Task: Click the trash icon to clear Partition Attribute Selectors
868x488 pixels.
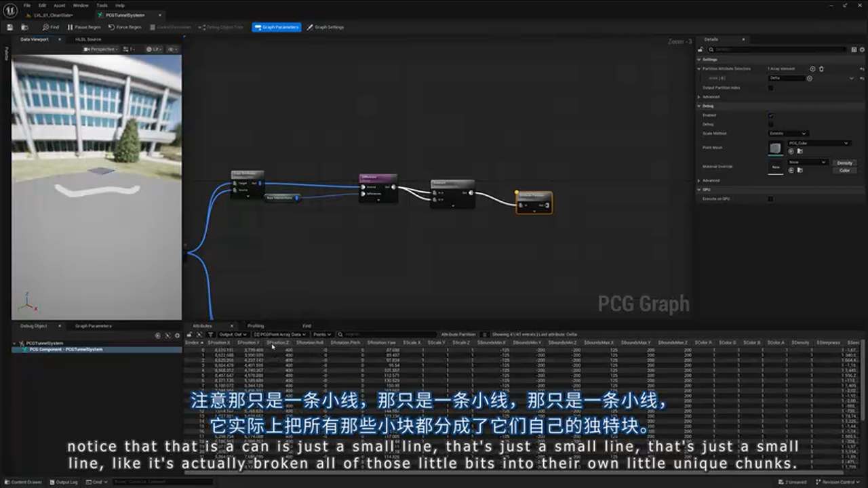Action: coord(821,68)
